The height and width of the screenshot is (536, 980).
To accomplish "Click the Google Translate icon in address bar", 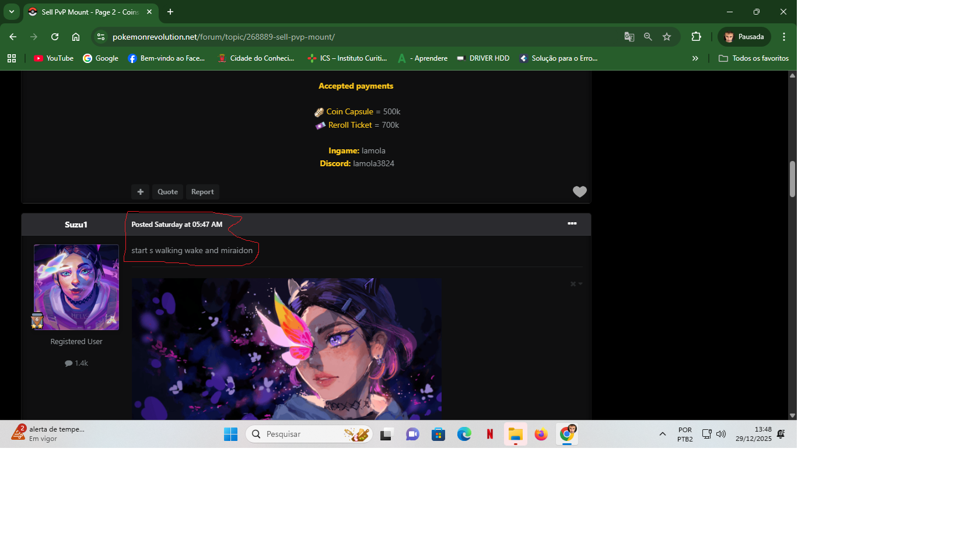I will coord(629,37).
